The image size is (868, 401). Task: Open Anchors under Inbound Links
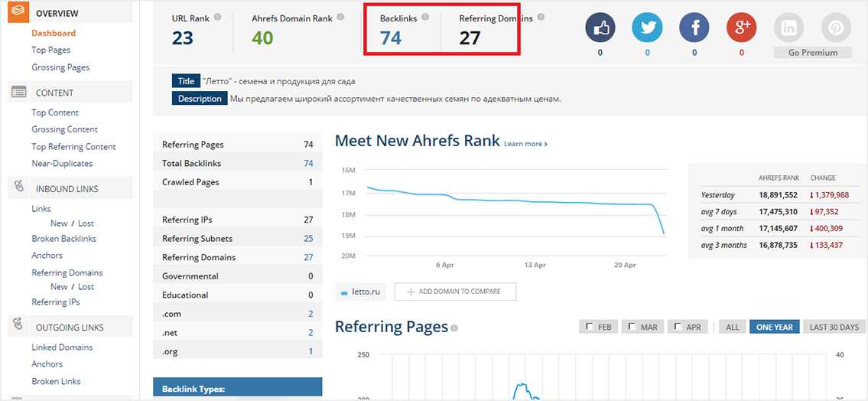pyautogui.click(x=47, y=256)
